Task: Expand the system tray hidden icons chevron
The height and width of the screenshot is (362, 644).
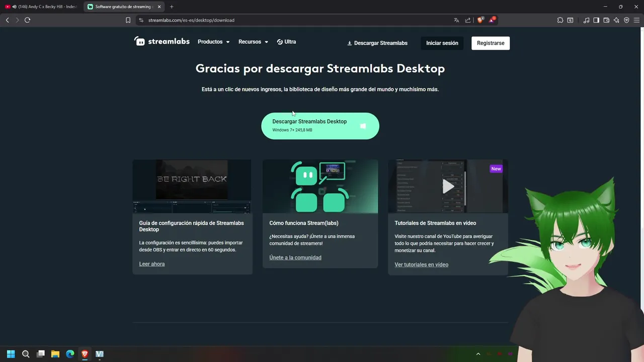Action: pyautogui.click(x=478, y=354)
